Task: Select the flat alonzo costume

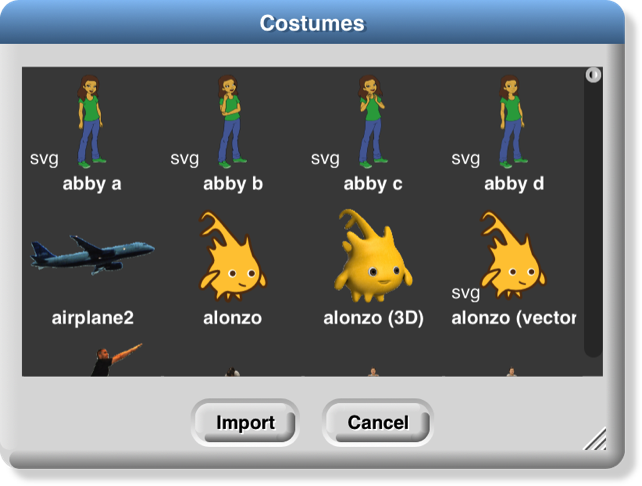Action: (x=232, y=255)
